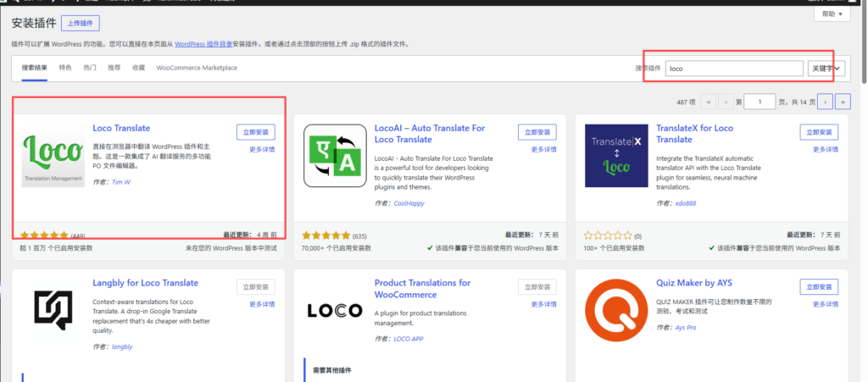The width and height of the screenshot is (868, 382).
Task: Switch to the 收藏 tab
Action: (138, 68)
